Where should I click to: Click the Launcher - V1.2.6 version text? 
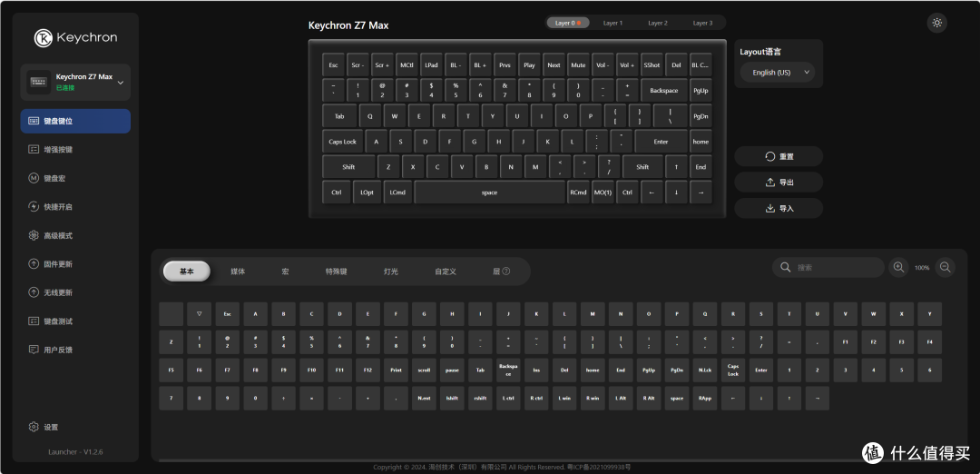coord(75,452)
